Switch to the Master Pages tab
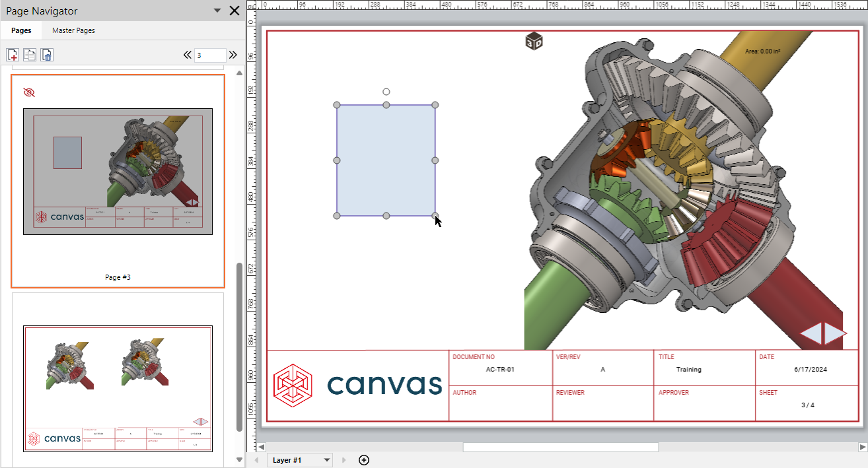Viewport: 868px width, 468px height. coord(75,30)
